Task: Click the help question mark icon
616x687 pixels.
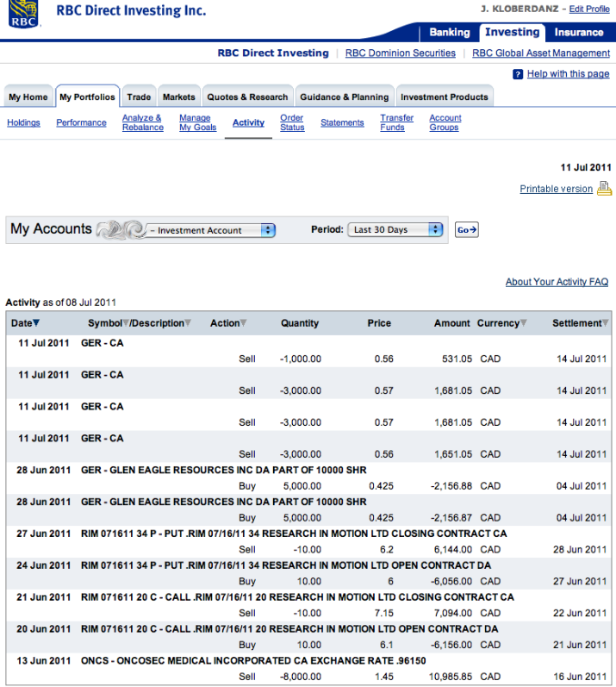Action: point(518,74)
